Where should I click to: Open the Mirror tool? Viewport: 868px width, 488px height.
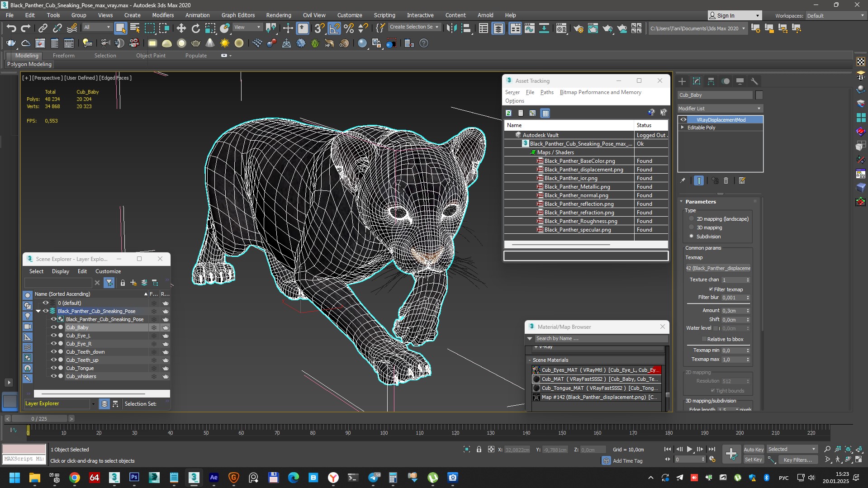[451, 28]
